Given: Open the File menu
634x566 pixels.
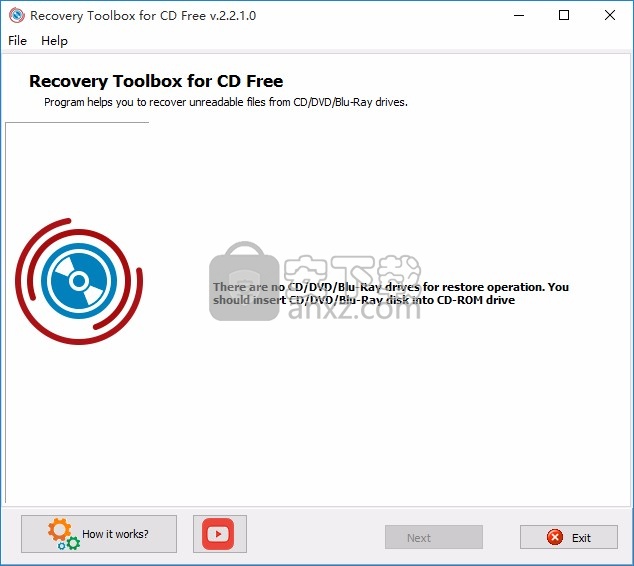Looking at the screenshot, I should tap(17, 41).
